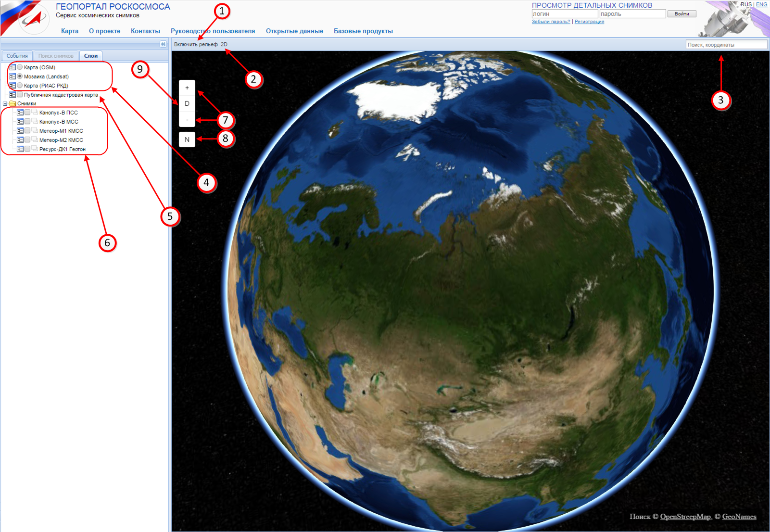The image size is (770, 532).
Task: Enable Публичная кадастровая карта checkbox
Action: pos(20,95)
